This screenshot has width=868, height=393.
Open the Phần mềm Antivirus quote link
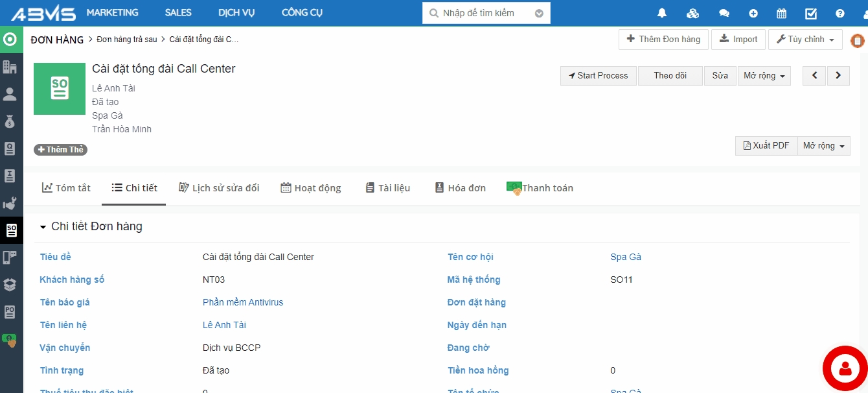(x=243, y=302)
